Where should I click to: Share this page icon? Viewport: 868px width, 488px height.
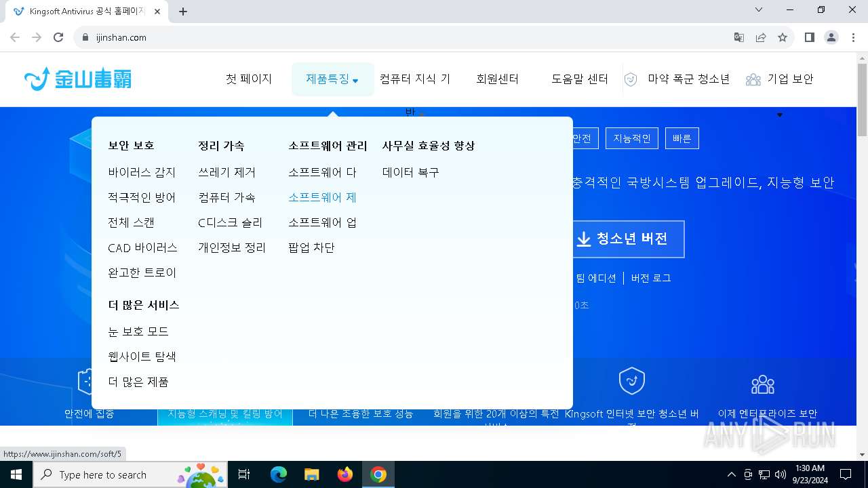(761, 37)
